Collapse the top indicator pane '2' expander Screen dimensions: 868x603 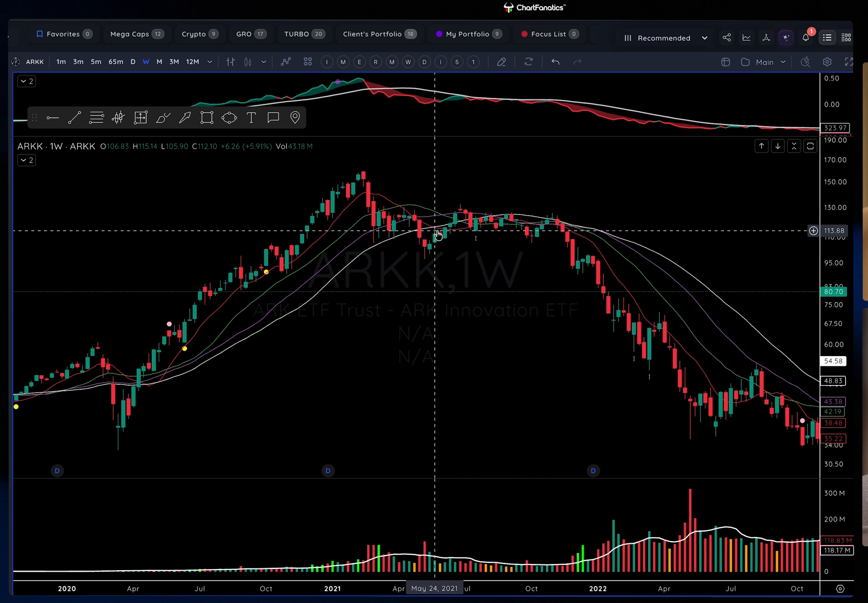coord(27,82)
